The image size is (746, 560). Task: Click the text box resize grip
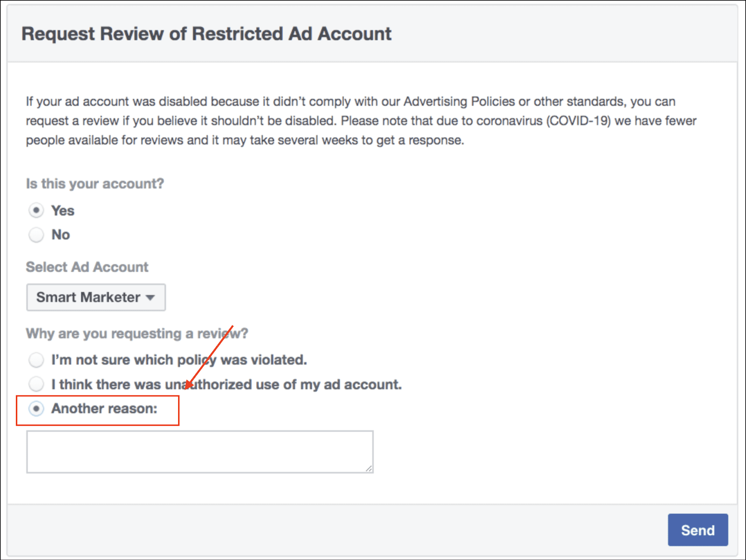[x=369, y=469]
